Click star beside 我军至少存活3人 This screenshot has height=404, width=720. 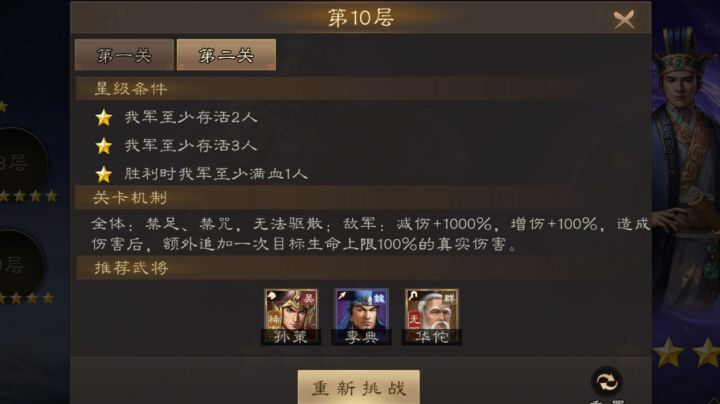[104, 146]
